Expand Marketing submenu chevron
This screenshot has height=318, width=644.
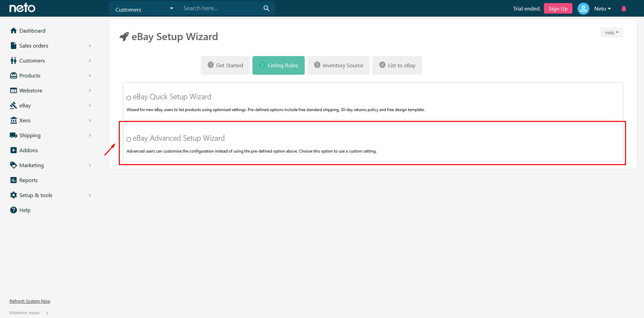point(90,165)
